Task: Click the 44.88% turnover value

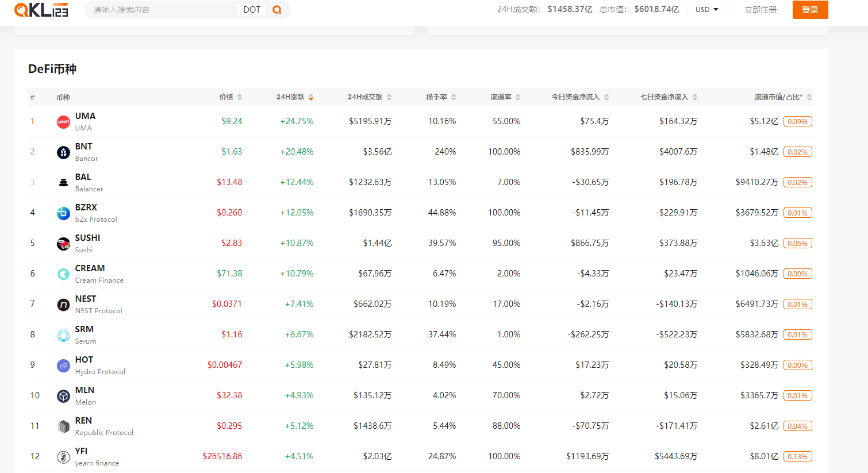Action: pos(442,213)
